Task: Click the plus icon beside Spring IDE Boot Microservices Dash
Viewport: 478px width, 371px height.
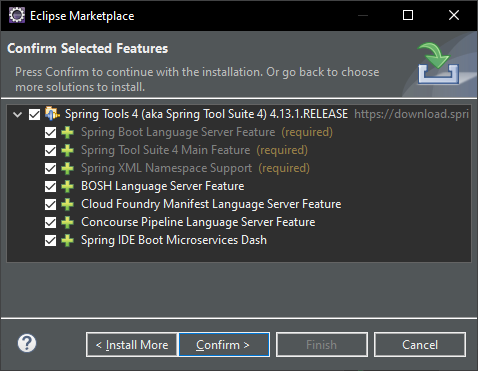Action: pos(67,240)
